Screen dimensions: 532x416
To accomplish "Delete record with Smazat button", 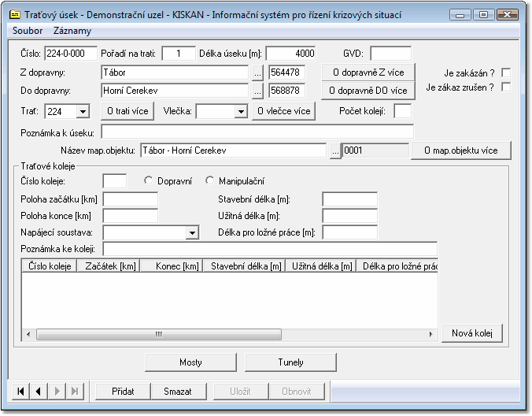I will (x=178, y=392).
